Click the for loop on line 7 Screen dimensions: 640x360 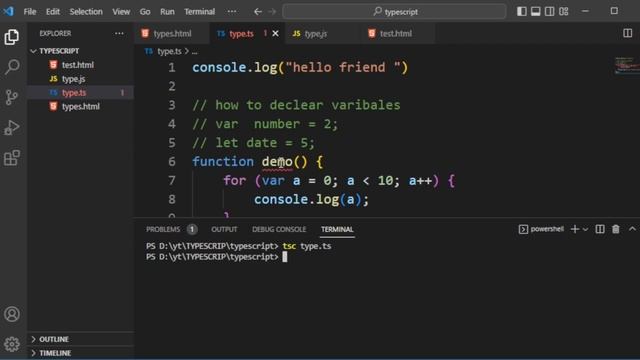[x=339, y=180]
